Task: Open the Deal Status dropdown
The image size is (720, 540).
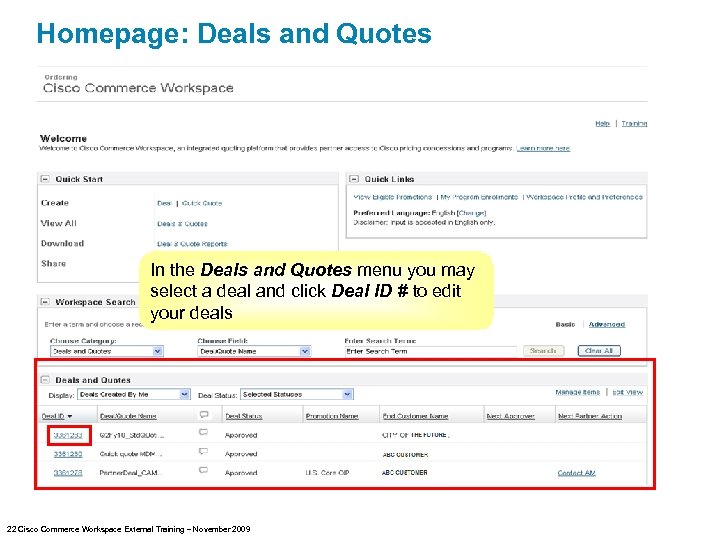Action: click(348, 394)
